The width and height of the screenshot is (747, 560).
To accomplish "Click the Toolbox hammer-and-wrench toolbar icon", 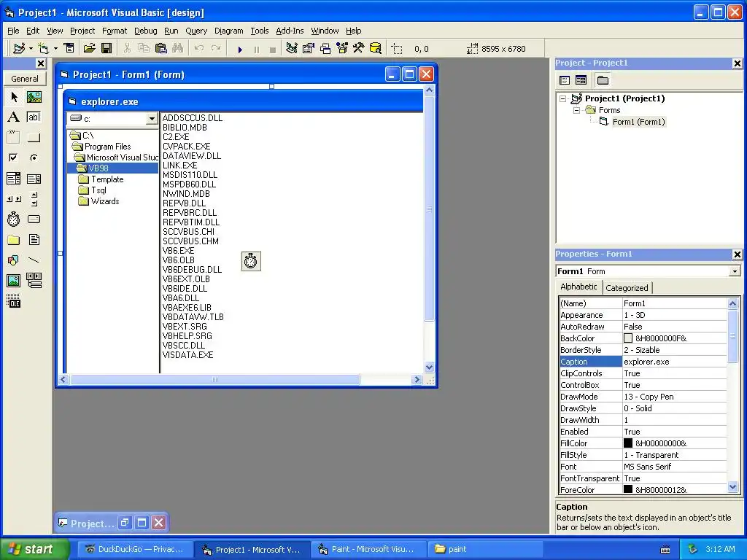I will pyautogui.click(x=359, y=48).
